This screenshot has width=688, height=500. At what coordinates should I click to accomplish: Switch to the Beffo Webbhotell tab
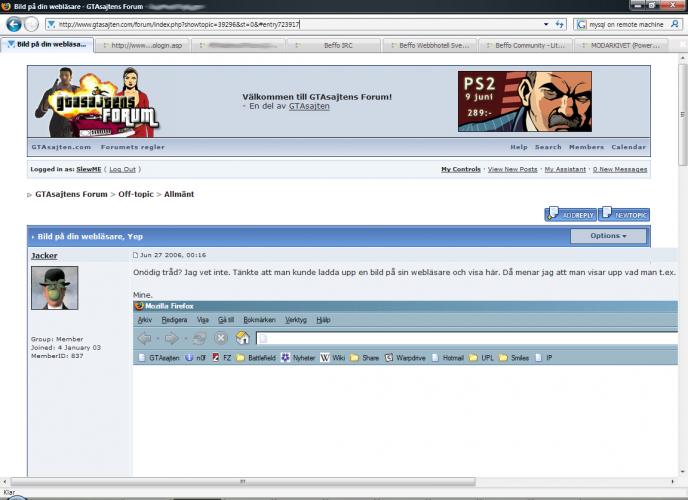coord(430,45)
